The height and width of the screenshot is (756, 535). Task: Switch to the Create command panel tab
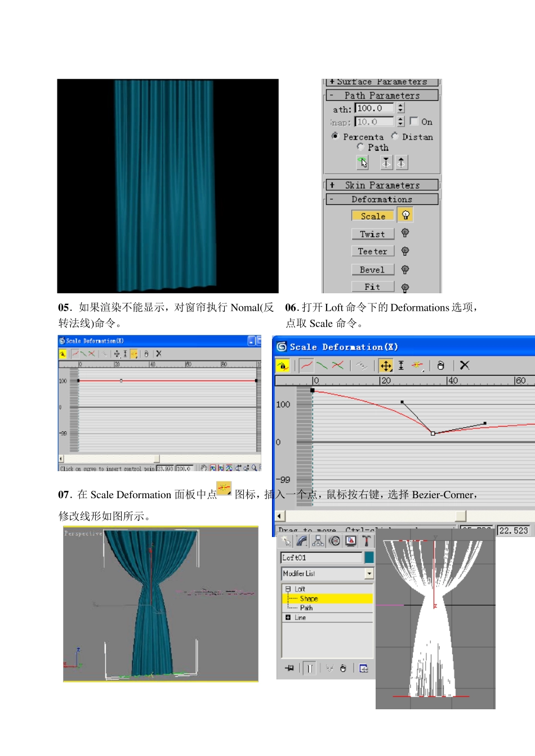(x=286, y=541)
